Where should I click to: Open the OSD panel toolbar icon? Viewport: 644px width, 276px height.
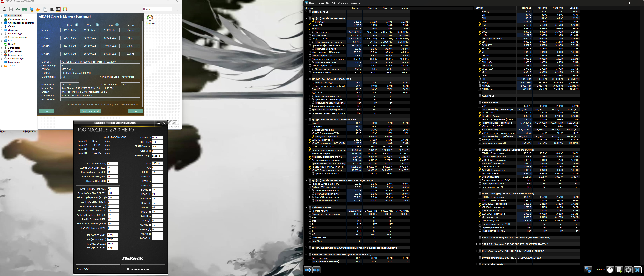coord(58,9)
